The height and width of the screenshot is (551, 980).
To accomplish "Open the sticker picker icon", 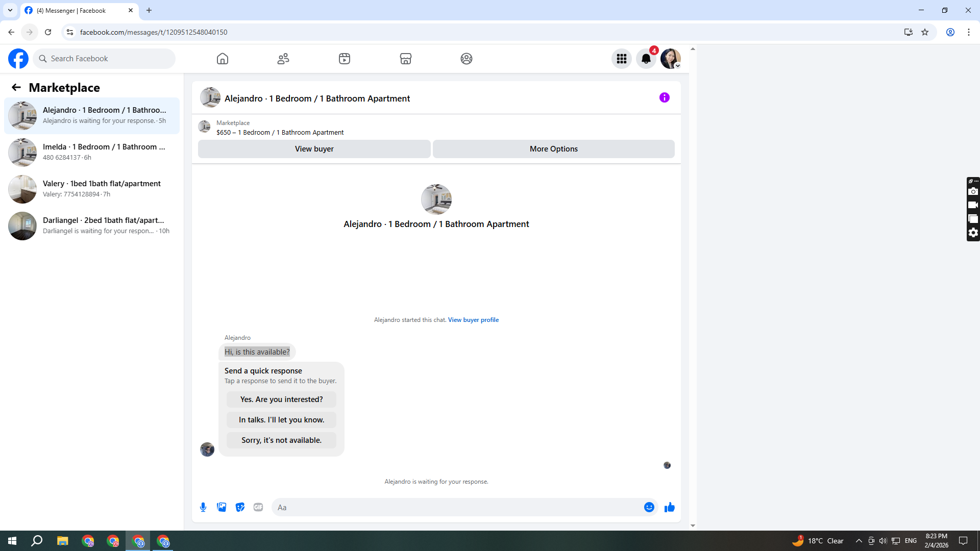I will [x=240, y=507].
